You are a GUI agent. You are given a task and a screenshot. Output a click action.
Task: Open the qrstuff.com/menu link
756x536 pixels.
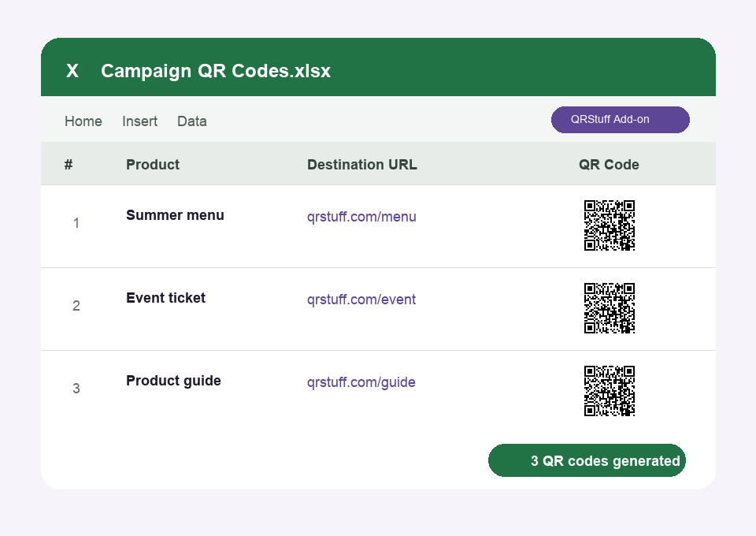coord(361,217)
